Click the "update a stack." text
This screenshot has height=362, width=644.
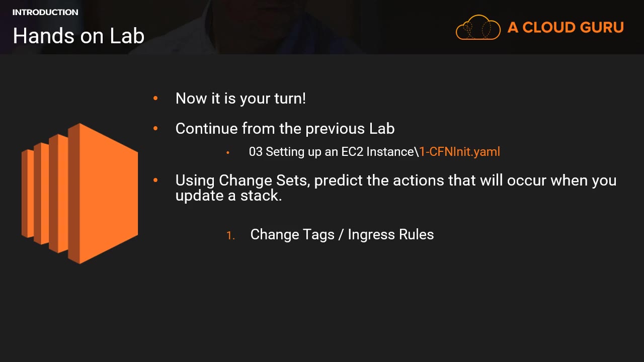(x=228, y=196)
